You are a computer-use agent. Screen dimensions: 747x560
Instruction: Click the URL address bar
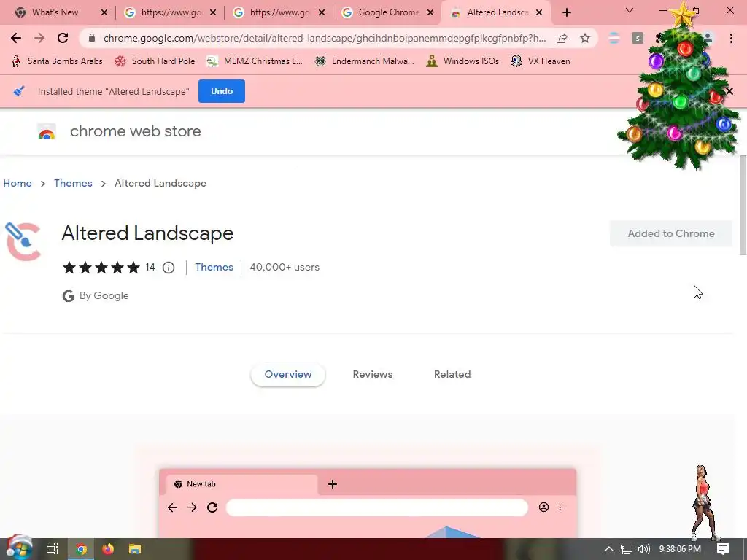pos(324,38)
